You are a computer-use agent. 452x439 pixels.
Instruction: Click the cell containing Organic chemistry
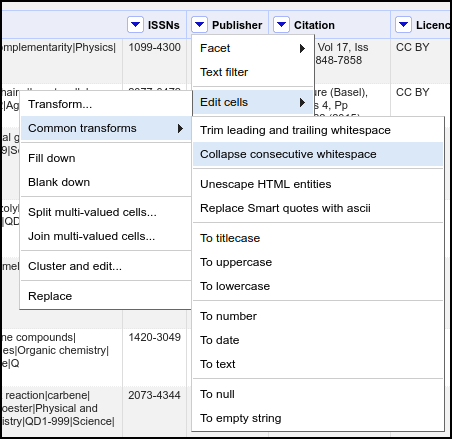click(62, 357)
